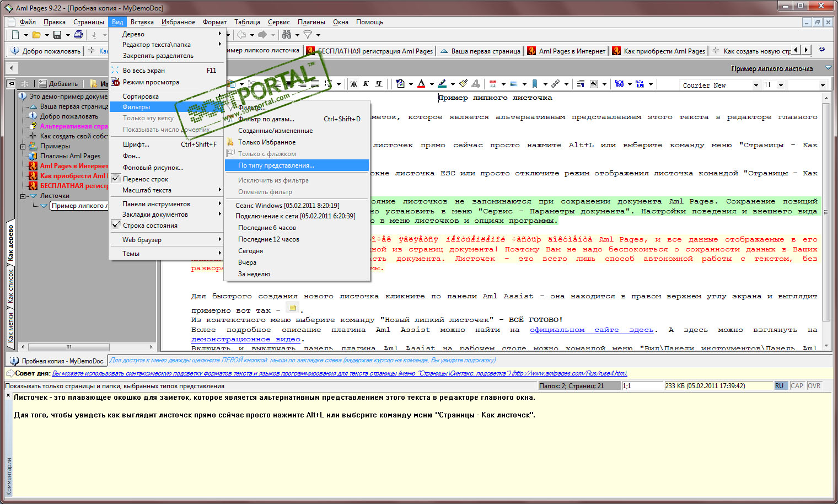Image resolution: width=838 pixels, height=504 pixels.
Task: Click the text highlight marker icon
Action: point(442,84)
